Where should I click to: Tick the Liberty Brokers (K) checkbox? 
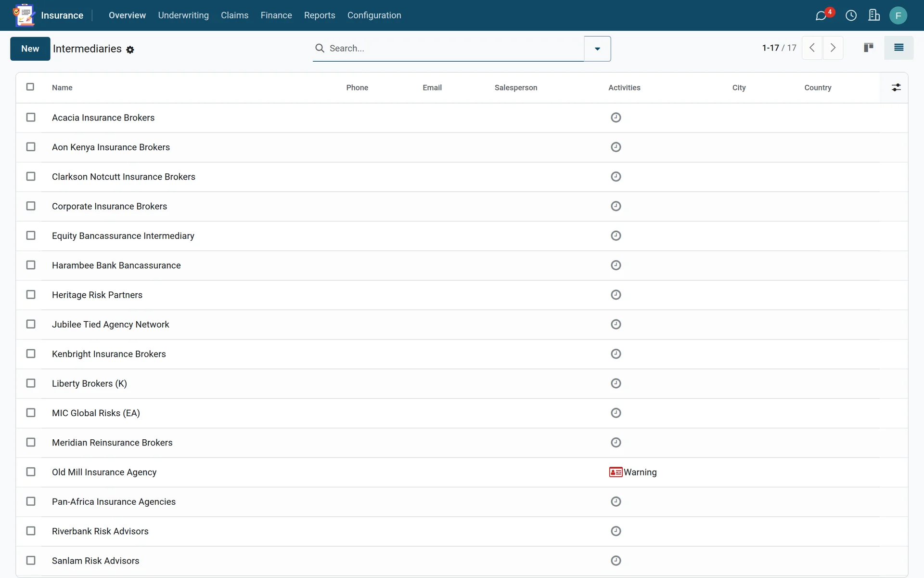(x=31, y=383)
